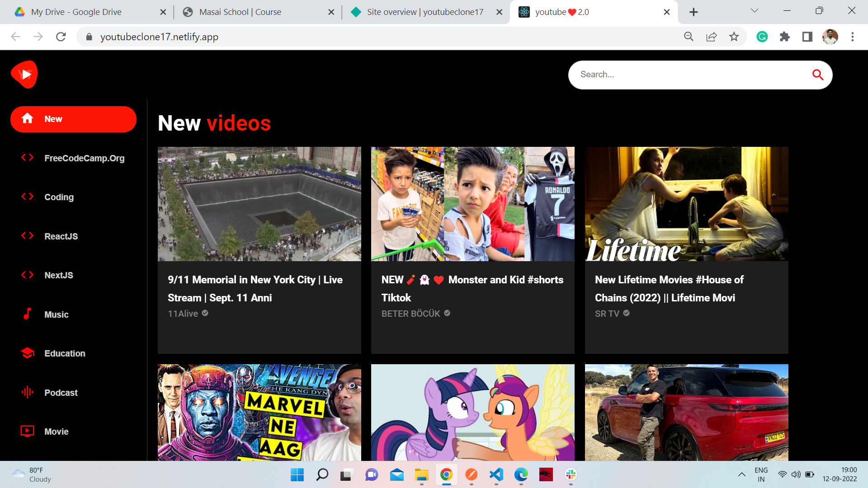Viewport: 868px width, 488px height.
Task: Bookmark this page with star icon
Action: (734, 37)
